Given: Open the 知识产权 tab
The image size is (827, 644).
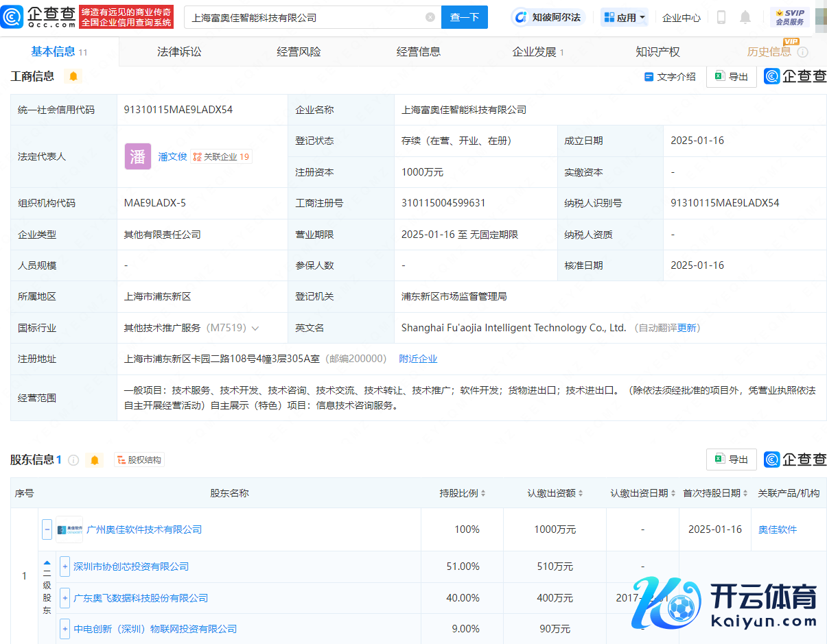Looking at the screenshot, I should (x=657, y=51).
